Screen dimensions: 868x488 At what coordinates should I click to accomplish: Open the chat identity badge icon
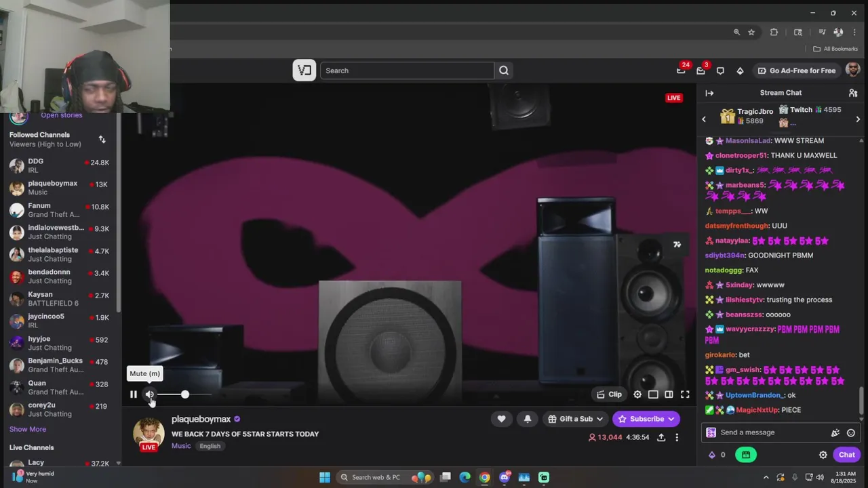coord(711,432)
